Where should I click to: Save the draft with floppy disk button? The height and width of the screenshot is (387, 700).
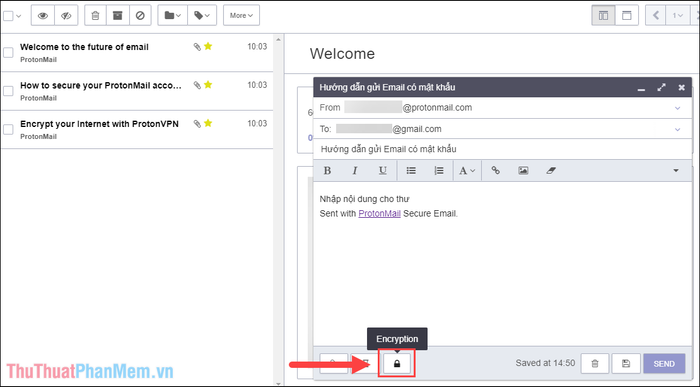[626, 363]
